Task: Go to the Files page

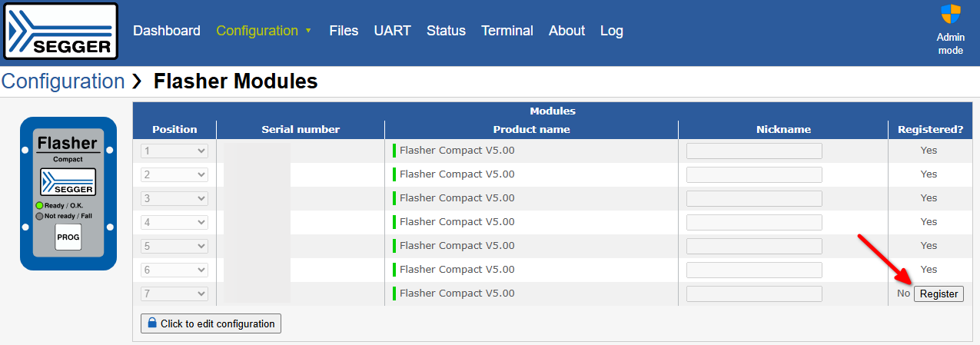Action: click(x=344, y=31)
